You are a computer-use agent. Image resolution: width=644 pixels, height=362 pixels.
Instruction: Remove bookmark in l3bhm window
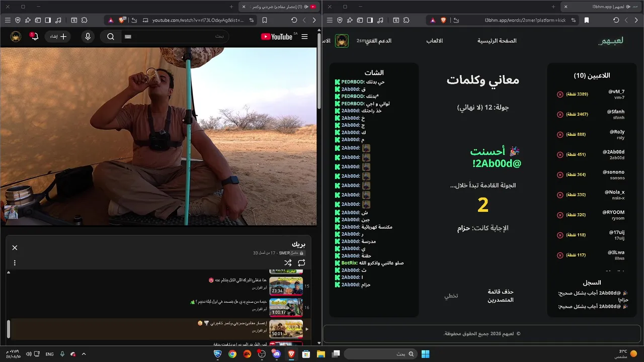tap(587, 20)
